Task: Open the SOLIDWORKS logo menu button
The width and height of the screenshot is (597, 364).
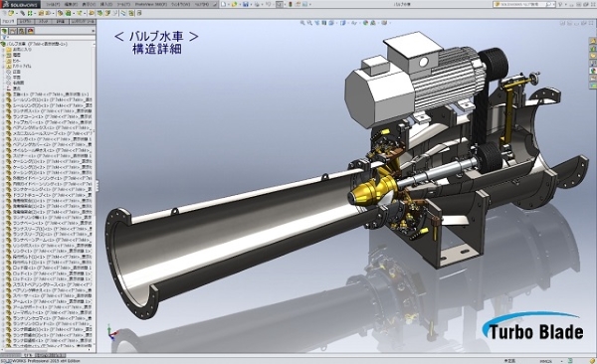Action: (x=20, y=4)
